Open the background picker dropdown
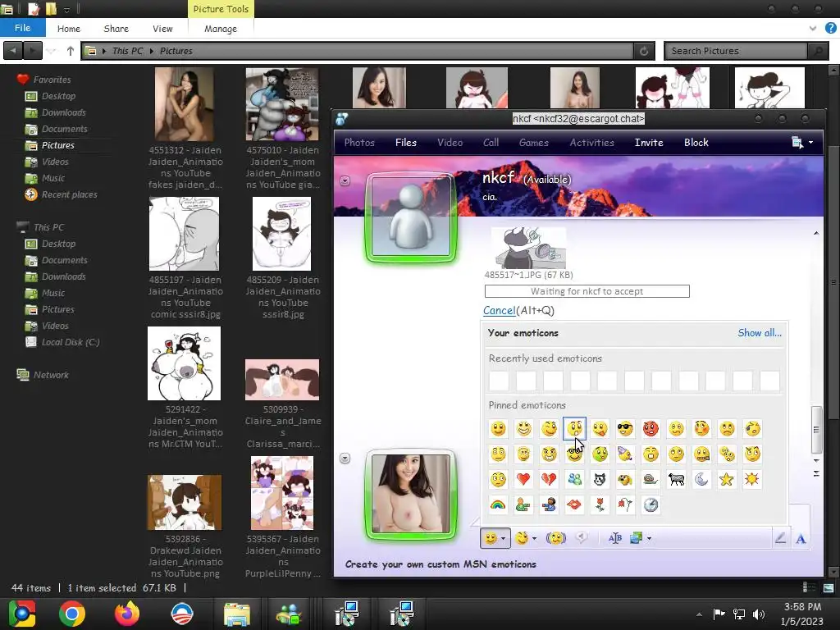 tap(650, 538)
